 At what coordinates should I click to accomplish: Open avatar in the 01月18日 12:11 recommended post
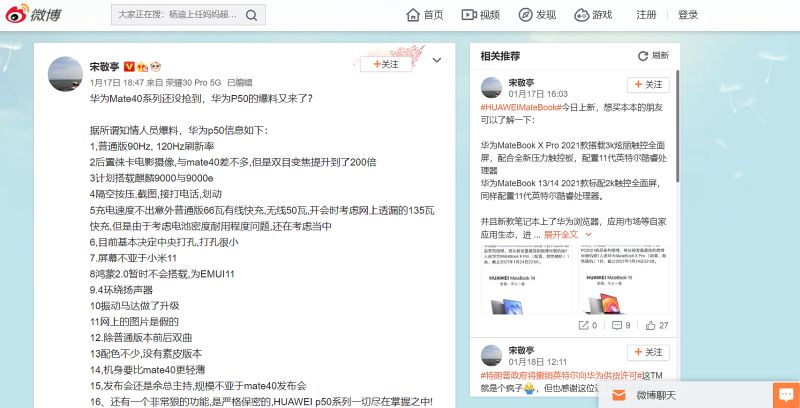coord(491,355)
